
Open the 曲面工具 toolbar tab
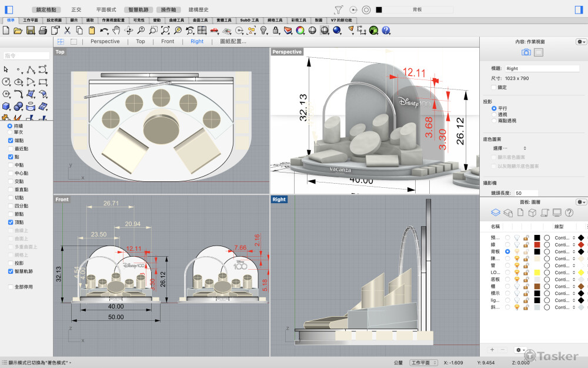point(201,20)
